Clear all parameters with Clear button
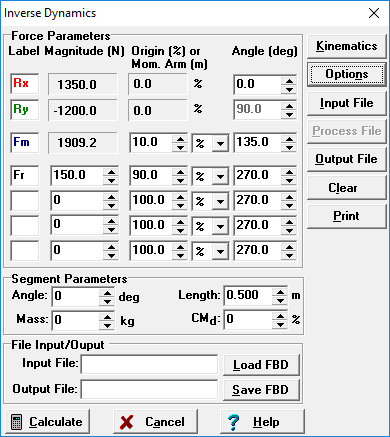The width and height of the screenshot is (390, 437). point(347,188)
